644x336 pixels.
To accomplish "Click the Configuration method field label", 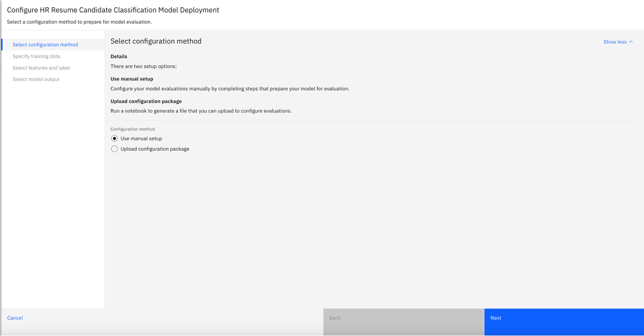I will pyautogui.click(x=132, y=129).
